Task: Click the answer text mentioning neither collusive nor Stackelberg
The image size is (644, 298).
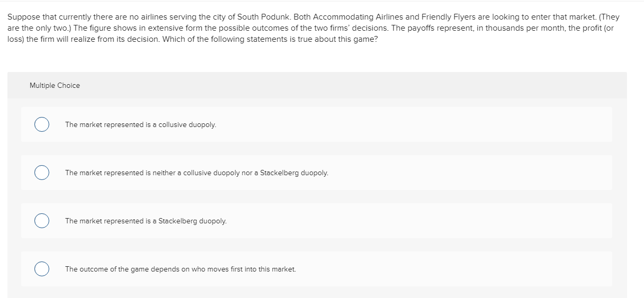Action: [196, 173]
